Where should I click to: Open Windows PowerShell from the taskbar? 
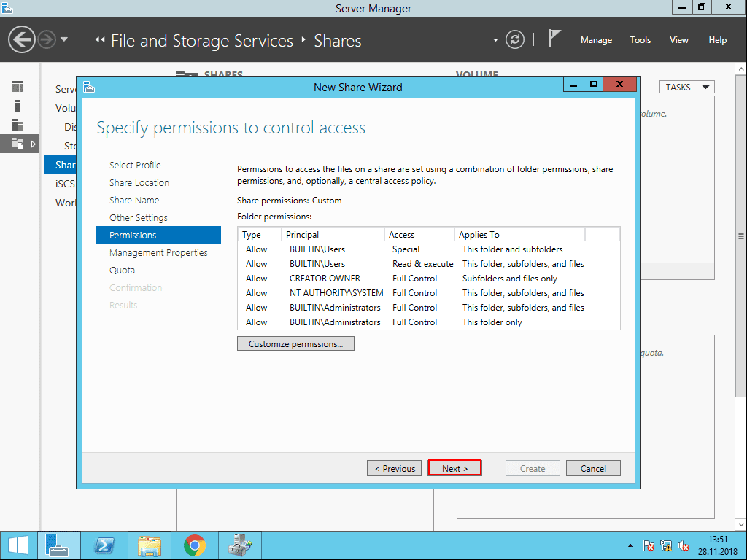[x=104, y=545]
